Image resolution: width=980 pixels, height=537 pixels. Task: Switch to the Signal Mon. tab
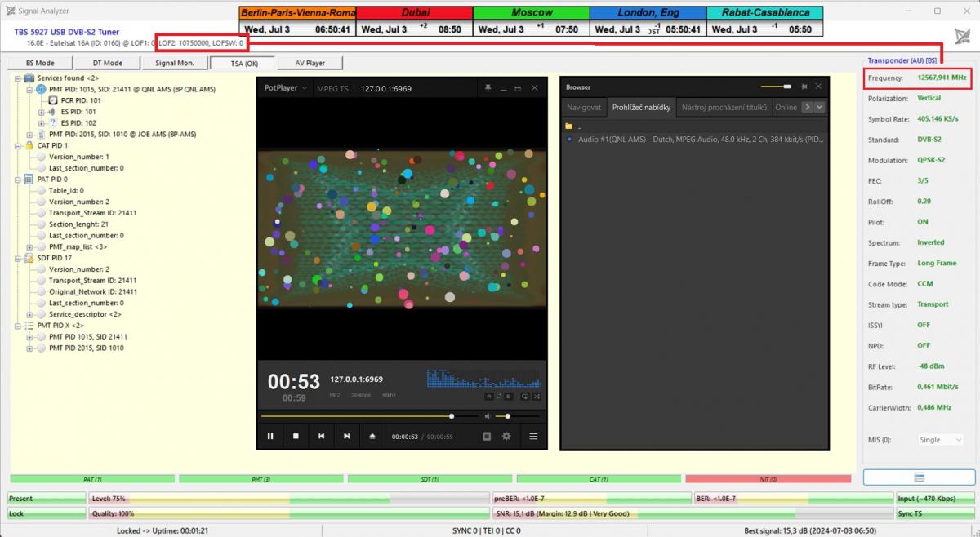tap(174, 63)
